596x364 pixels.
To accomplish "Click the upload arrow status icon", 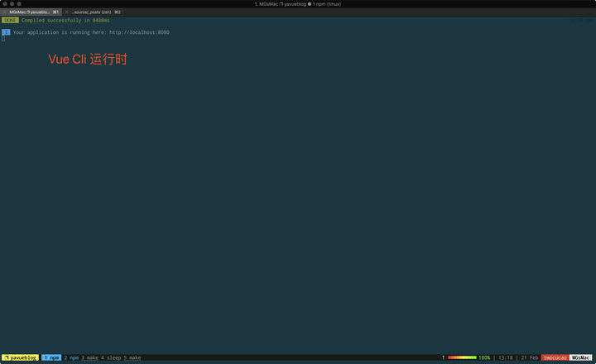I will pos(443,357).
